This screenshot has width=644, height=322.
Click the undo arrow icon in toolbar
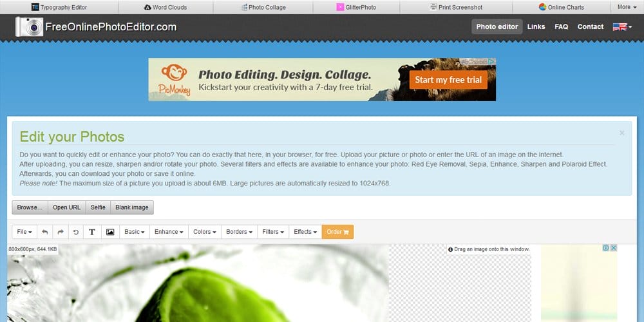(x=45, y=232)
